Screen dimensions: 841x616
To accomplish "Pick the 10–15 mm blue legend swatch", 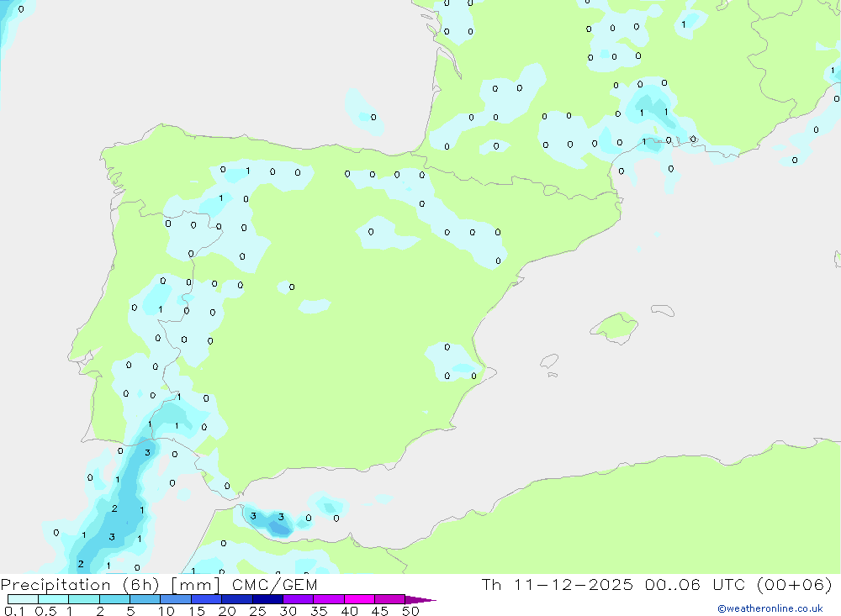I will point(176,599).
